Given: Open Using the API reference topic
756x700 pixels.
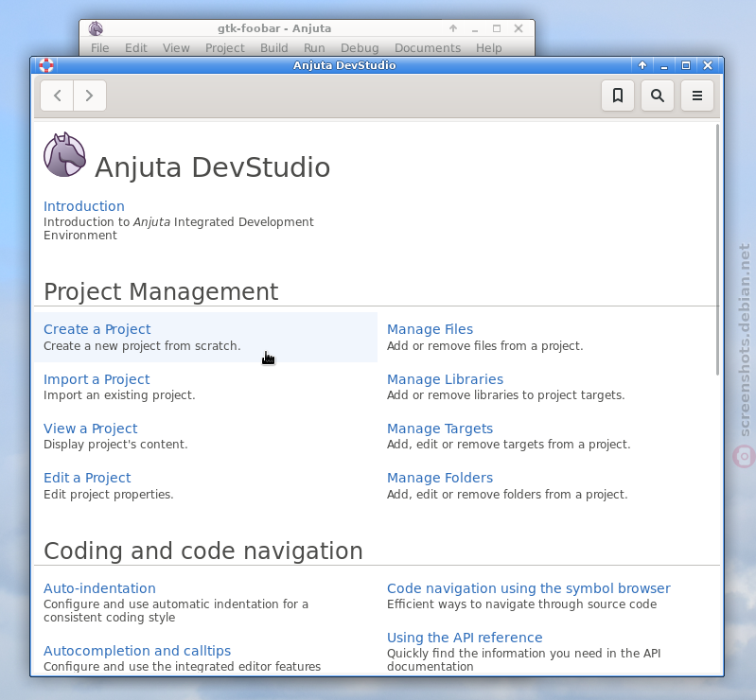Looking at the screenshot, I should (465, 638).
